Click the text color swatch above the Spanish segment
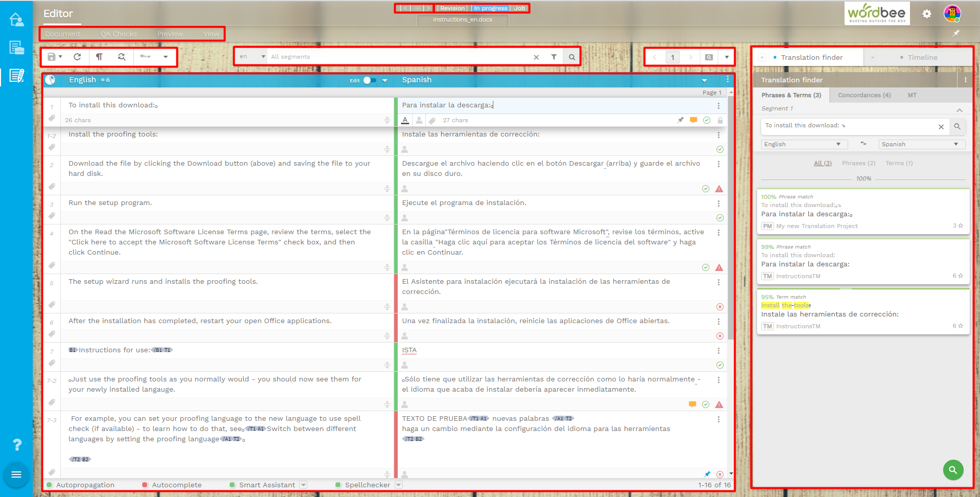 point(405,120)
